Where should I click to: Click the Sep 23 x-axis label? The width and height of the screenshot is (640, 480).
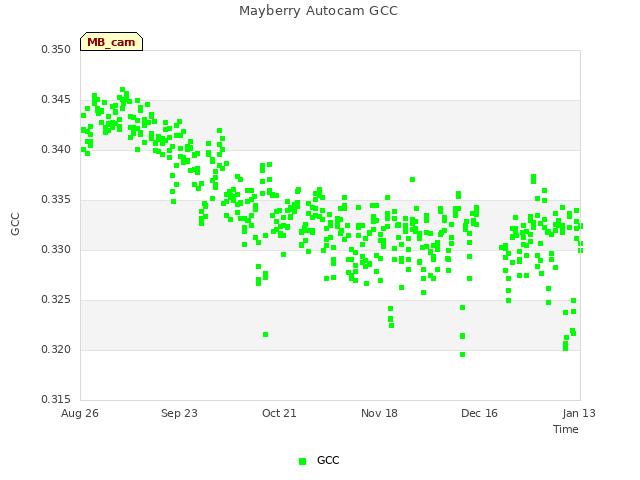pos(179,413)
